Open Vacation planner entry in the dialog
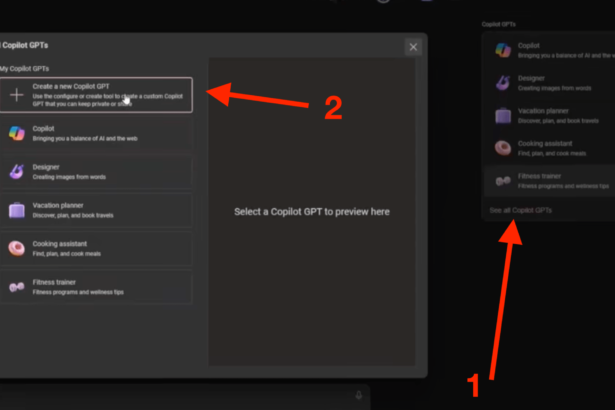The image size is (615, 410). click(96, 210)
